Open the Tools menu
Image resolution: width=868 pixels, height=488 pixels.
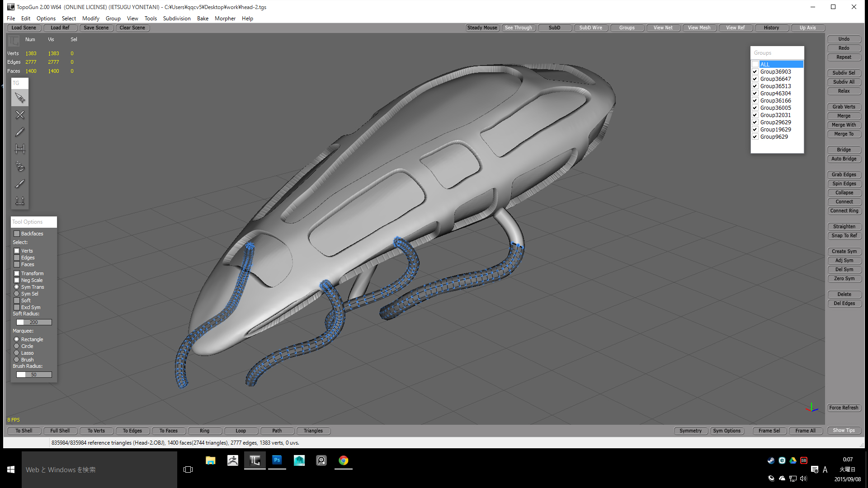(151, 19)
